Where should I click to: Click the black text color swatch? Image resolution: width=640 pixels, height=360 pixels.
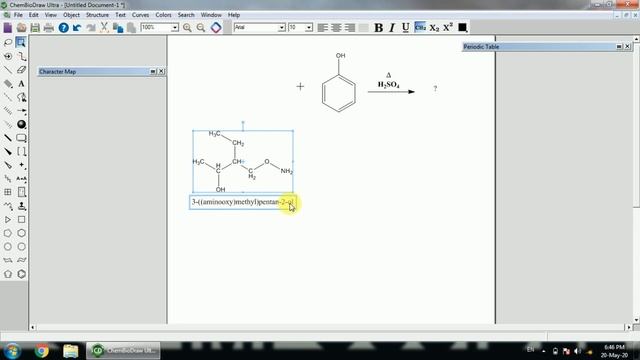462,27
